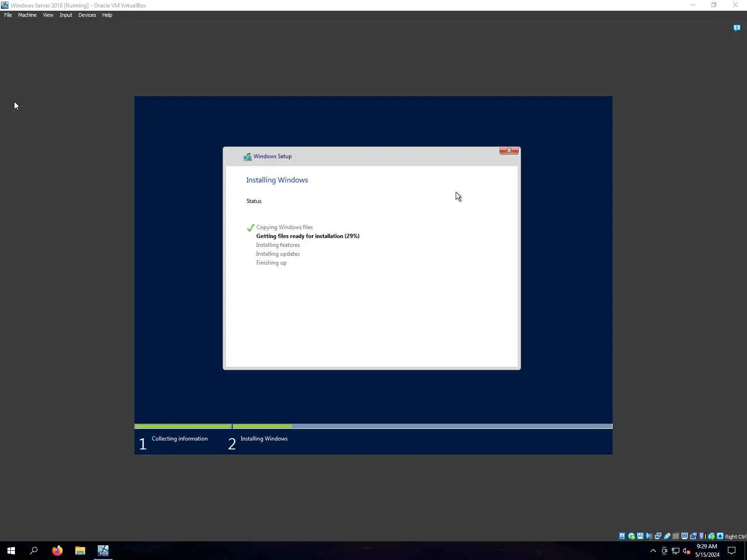Click the audio status indicator

pyautogui.click(x=649, y=536)
